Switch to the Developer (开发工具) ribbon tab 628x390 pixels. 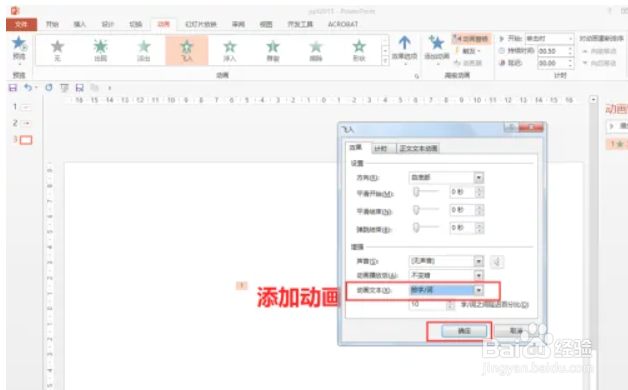pyautogui.click(x=300, y=24)
